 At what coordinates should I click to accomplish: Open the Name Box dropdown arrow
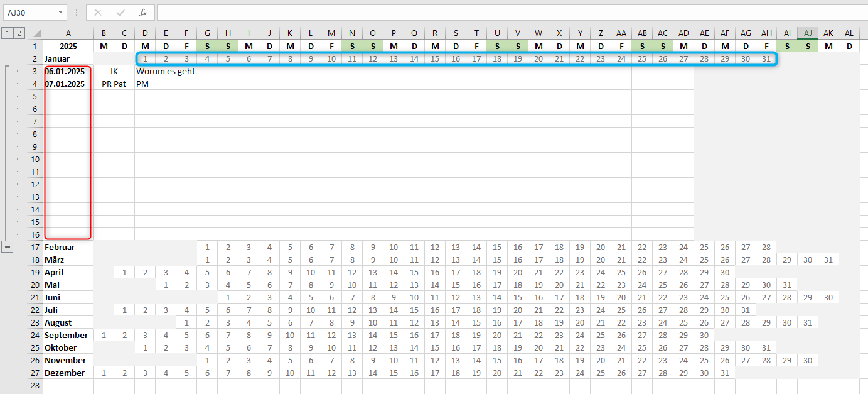point(60,13)
